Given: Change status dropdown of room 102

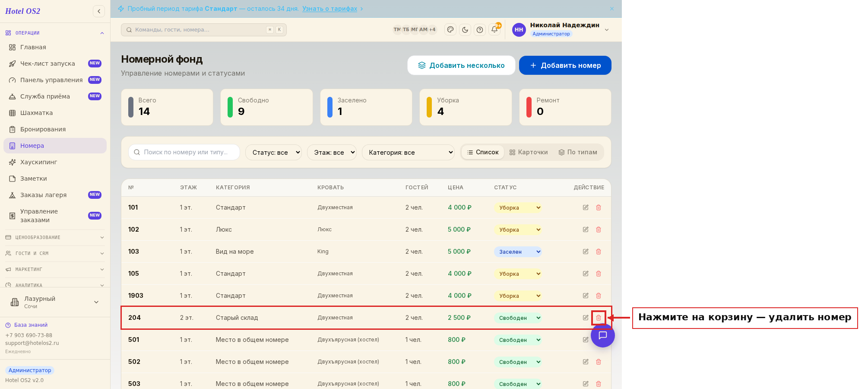Looking at the screenshot, I should [518, 230].
